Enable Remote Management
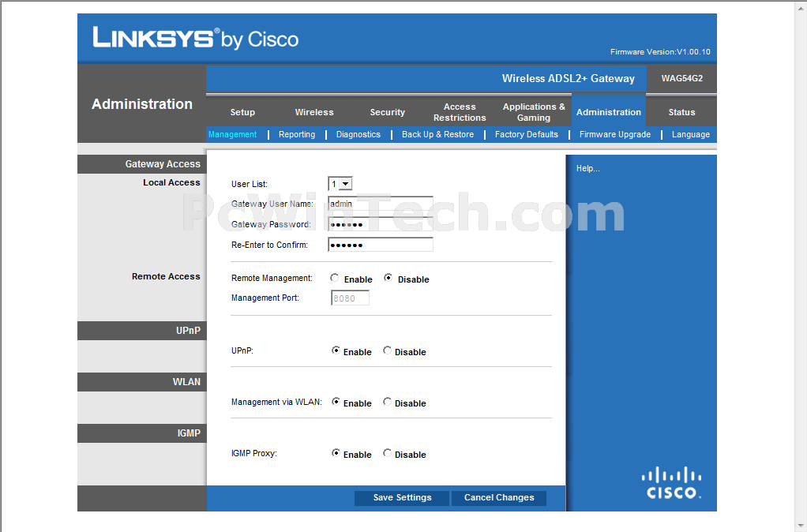Screen dimensions: 807x532 pos(335,278)
